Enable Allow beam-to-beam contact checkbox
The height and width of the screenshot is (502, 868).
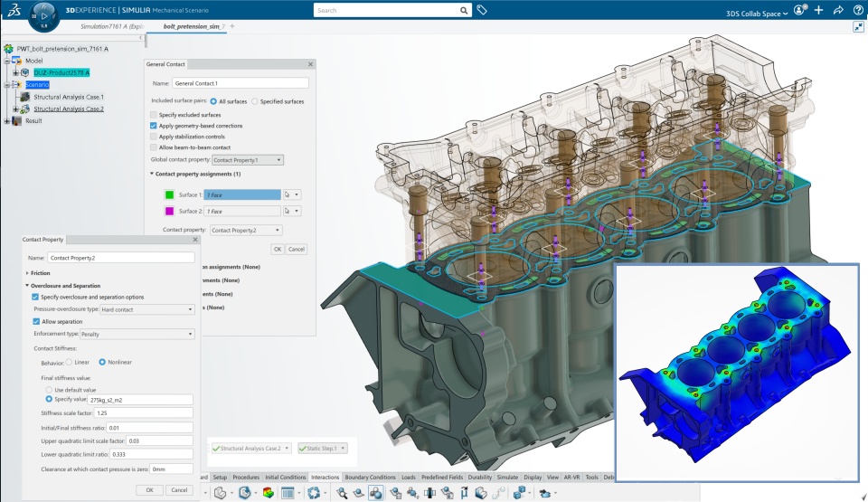pos(154,147)
